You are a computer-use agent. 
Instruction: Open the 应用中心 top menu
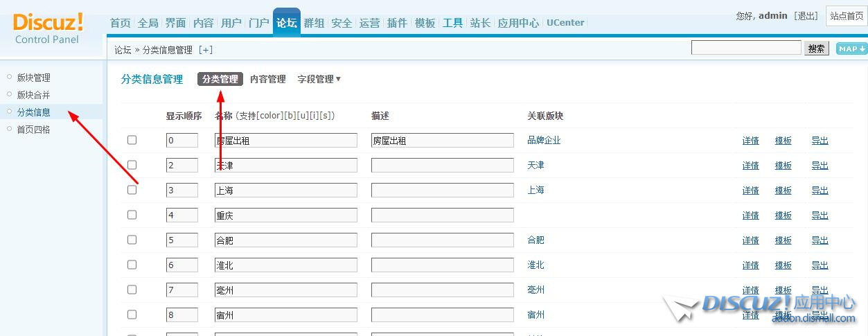519,23
